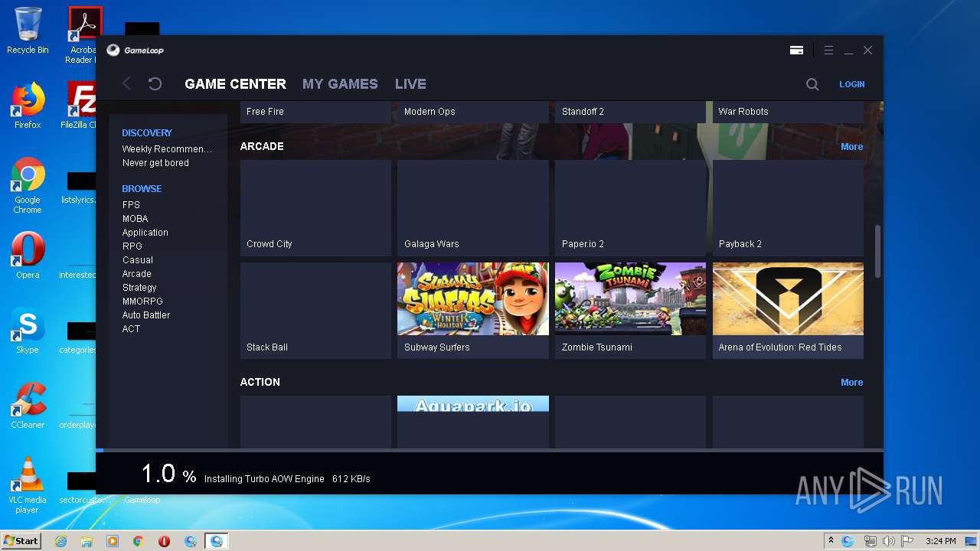Switch to GAME CENTER tab
Viewport: 980px width, 551px height.
click(x=236, y=84)
